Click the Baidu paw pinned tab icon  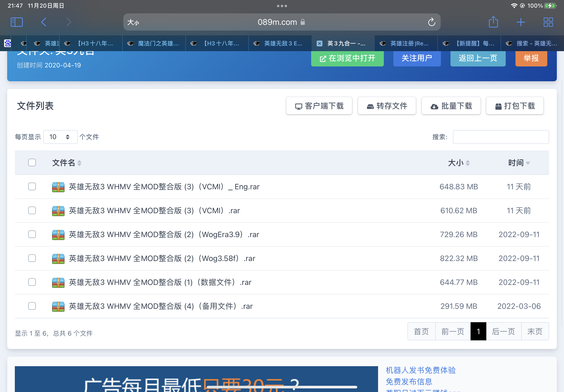[x=7, y=44]
